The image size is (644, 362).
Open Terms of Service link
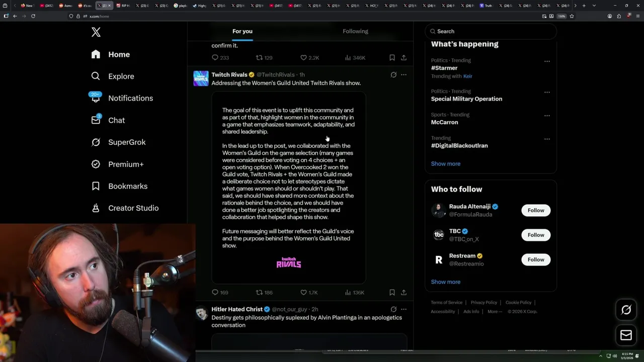(x=446, y=303)
